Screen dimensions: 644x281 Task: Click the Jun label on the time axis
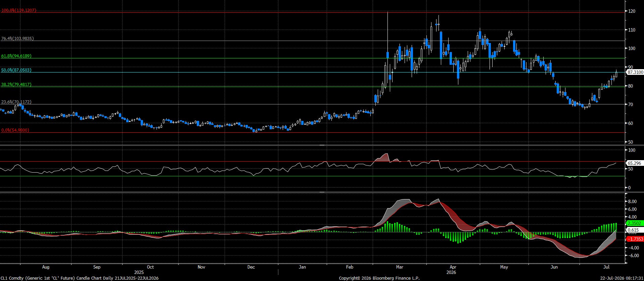coord(554,267)
